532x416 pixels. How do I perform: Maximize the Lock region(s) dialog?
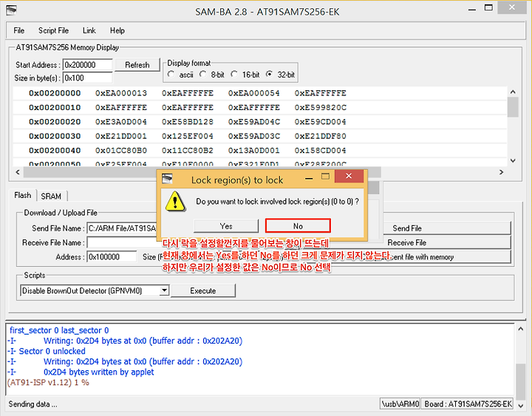point(325,177)
